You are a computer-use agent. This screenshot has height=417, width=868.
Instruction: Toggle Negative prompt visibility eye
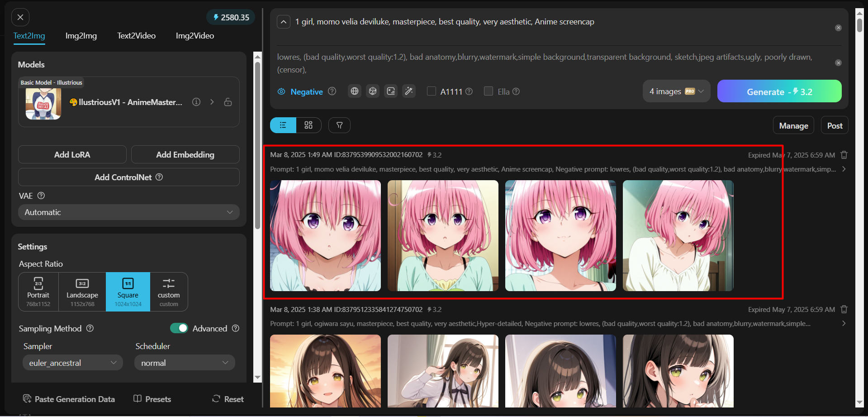point(281,91)
